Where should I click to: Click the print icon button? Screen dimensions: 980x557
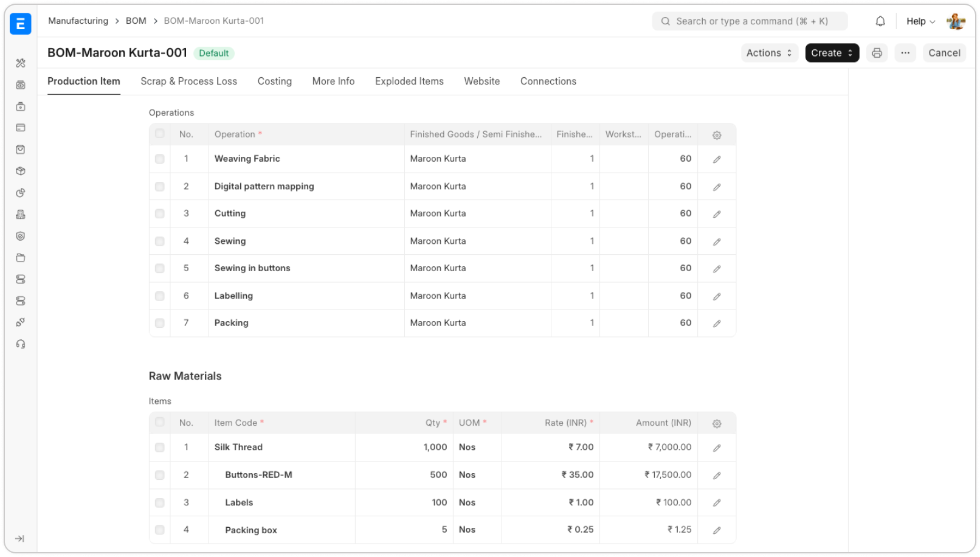[877, 53]
